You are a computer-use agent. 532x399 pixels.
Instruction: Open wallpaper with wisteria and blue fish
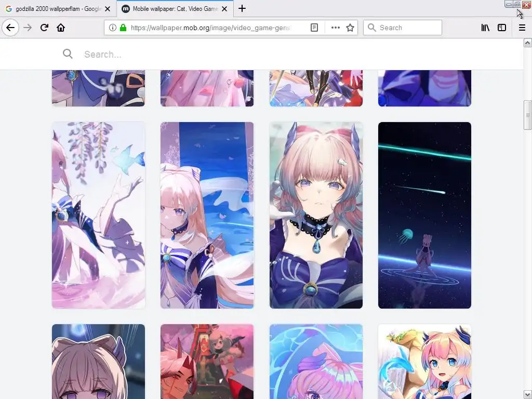[98, 215]
